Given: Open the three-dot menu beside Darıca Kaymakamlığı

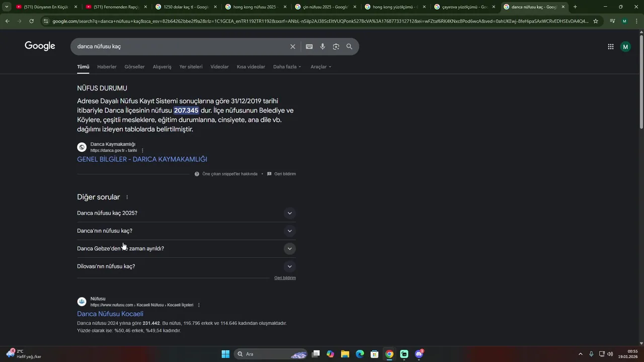Looking at the screenshot, I should [142, 150].
